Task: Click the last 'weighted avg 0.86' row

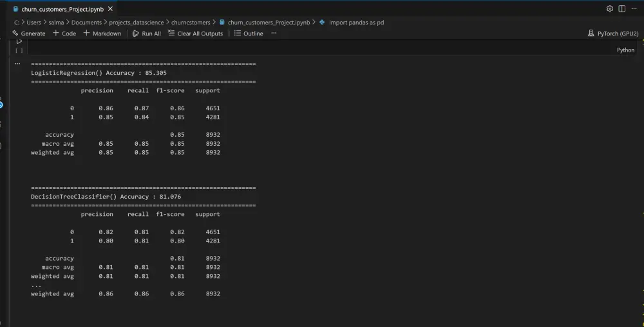Action: click(x=126, y=293)
